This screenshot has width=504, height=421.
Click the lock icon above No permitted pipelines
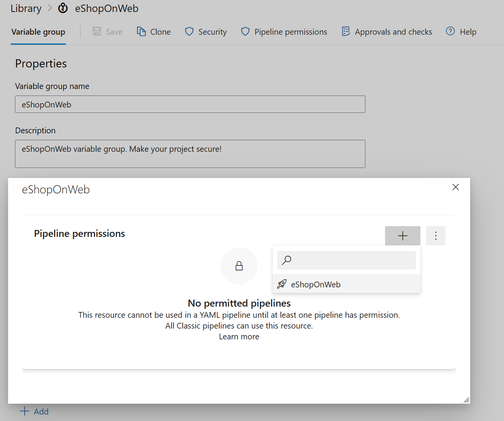[x=239, y=266]
